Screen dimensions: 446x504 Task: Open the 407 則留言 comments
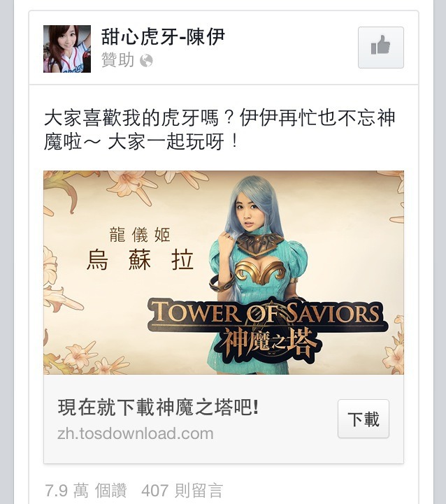182,491
